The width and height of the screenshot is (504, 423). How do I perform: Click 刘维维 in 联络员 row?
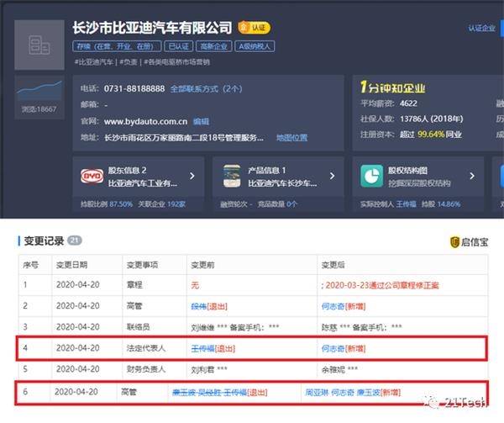(x=202, y=327)
